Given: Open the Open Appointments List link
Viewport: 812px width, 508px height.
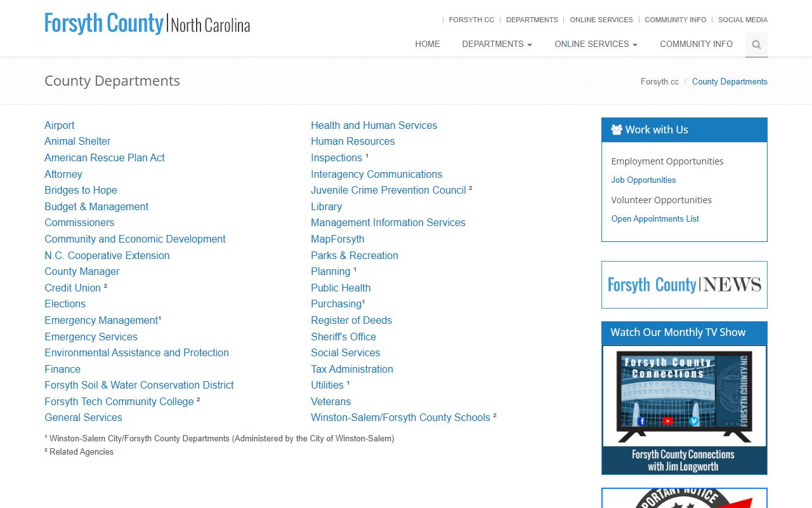Looking at the screenshot, I should [655, 218].
